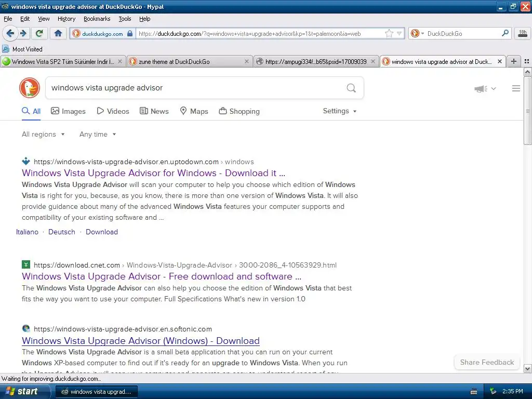Open the Italiano sublink
This screenshot has height=399, width=532.
click(x=27, y=232)
